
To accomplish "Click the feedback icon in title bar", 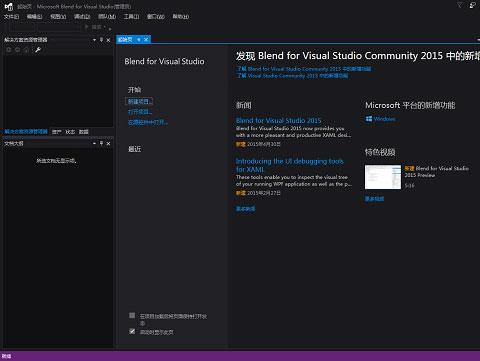I will 473,5.
